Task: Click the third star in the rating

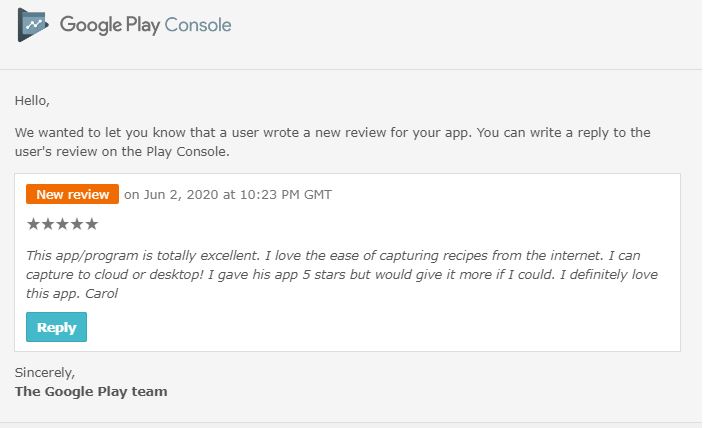Action: pos(62,224)
